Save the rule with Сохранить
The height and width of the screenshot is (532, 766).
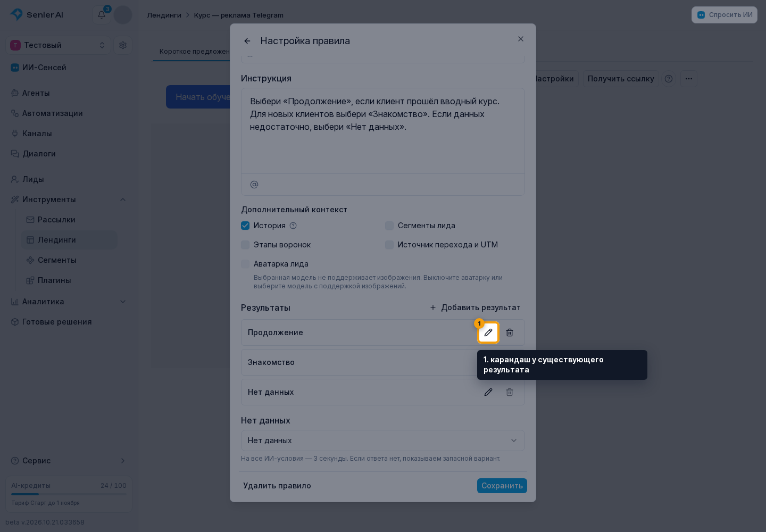[x=502, y=486]
